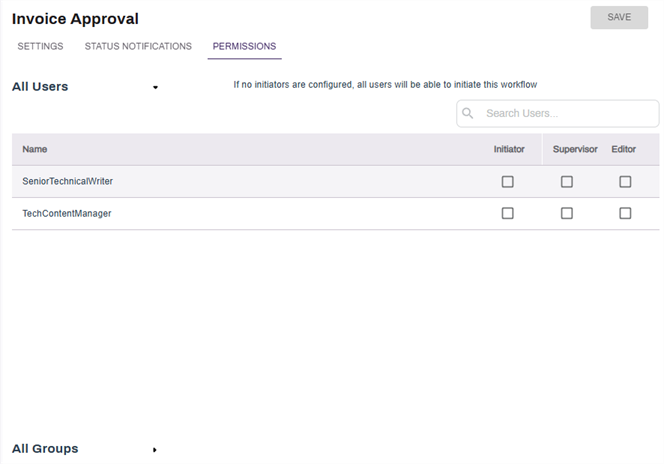Click the initiators configuration note text
The width and height of the screenshot is (664, 464).
tap(385, 85)
